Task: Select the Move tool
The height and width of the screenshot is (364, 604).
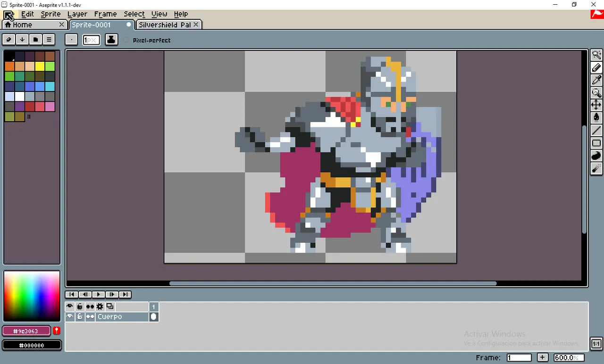Action: 596,105
